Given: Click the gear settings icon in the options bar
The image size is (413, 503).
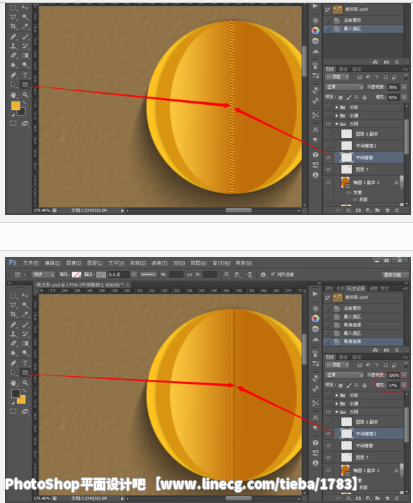Looking at the screenshot, I should 263,275.
